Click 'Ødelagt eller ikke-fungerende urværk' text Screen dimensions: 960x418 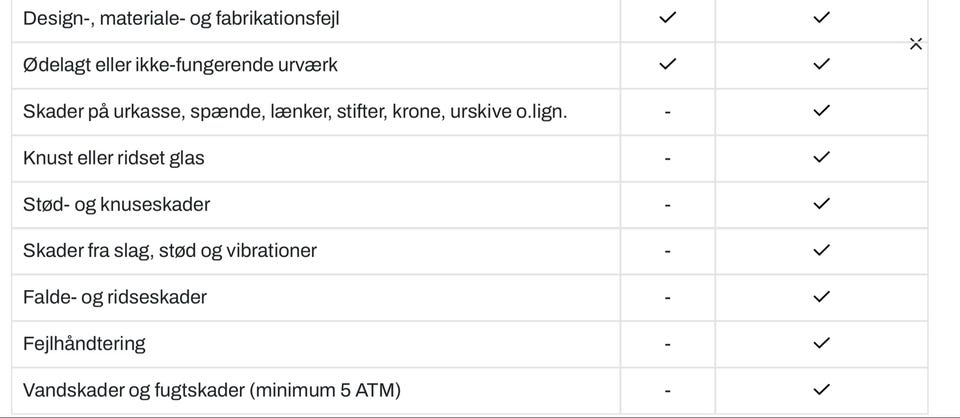180,65
